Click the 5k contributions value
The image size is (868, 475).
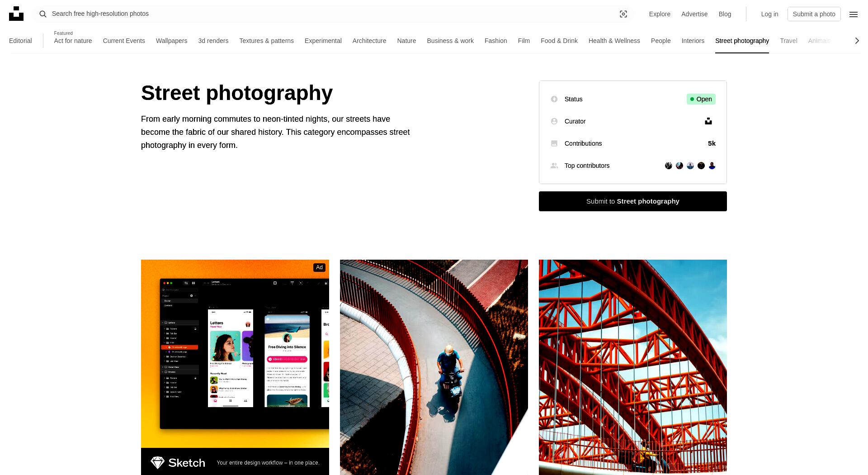click(712, 143)
